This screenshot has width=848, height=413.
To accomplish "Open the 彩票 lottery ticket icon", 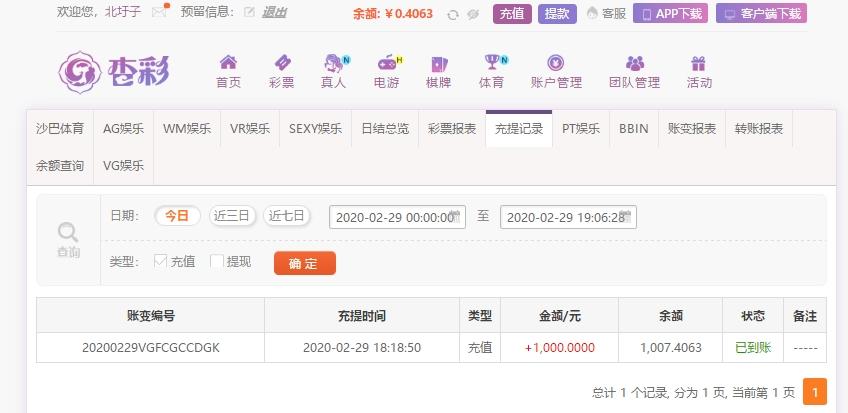I will point(282,63).
